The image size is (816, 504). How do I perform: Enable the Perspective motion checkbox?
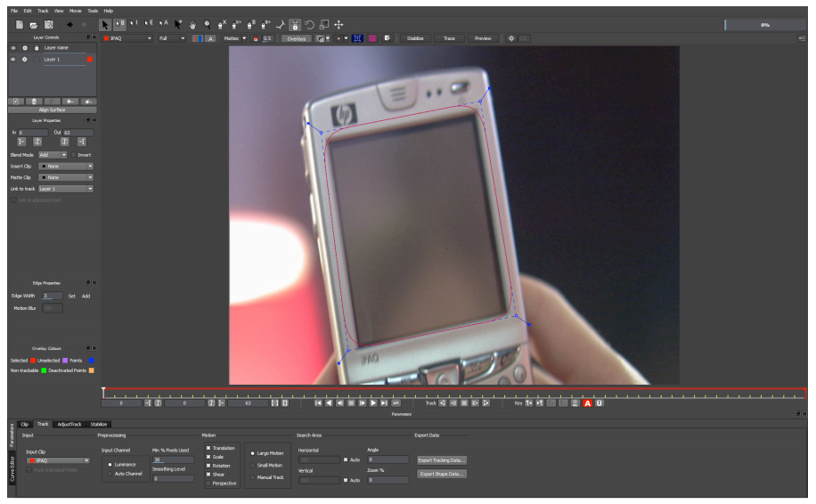(x=208, y=484)
